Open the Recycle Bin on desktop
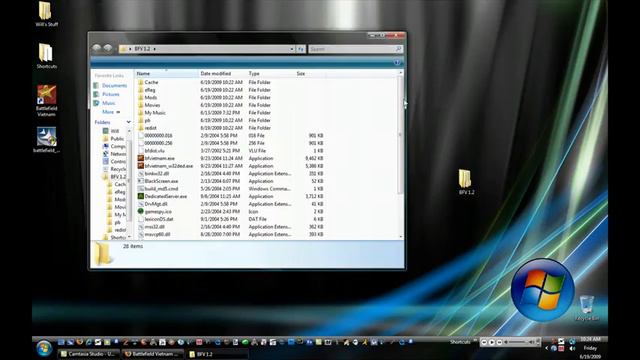The image size is (640, 360). click(587, 308)
